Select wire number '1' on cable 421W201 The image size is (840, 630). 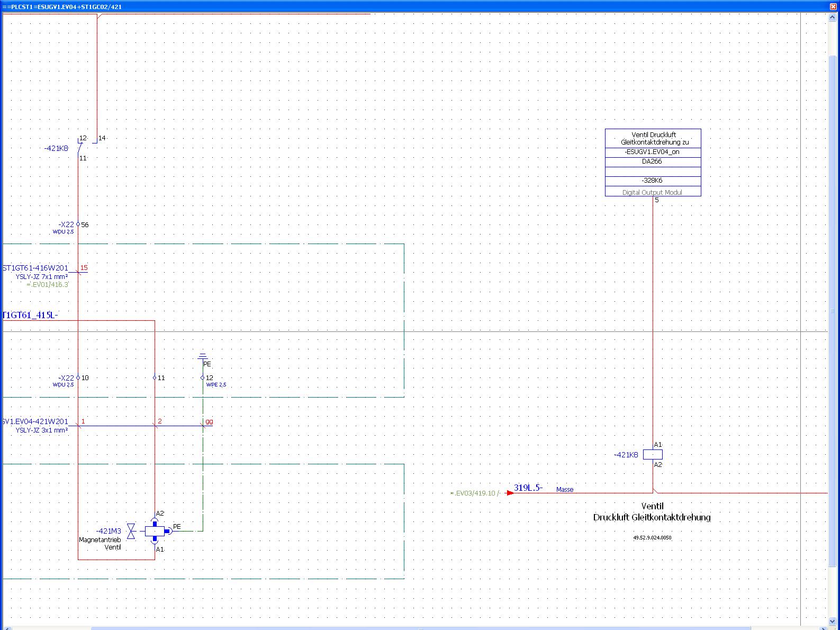[83, 421]
